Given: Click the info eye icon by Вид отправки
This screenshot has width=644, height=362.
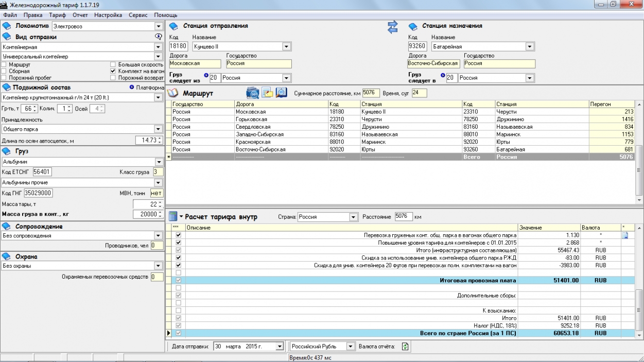Looking at the screenshot, I should point(159,37).
